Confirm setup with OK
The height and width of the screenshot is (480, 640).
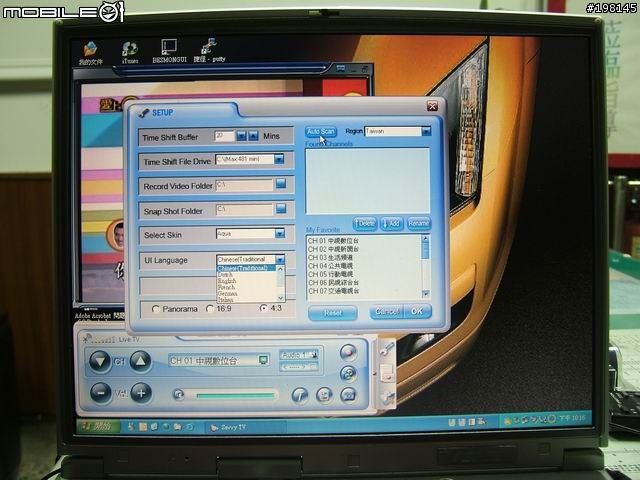(x=417, y=311)
